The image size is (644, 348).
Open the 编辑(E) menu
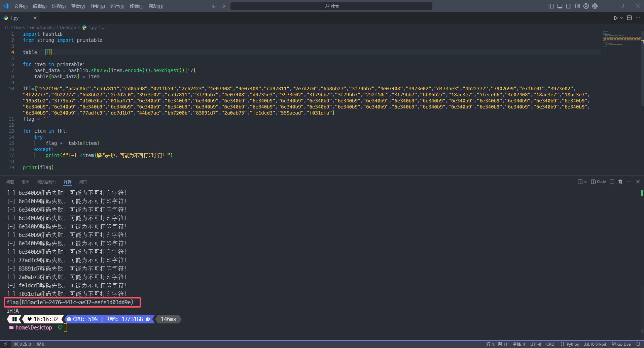(x=40, y=6)
